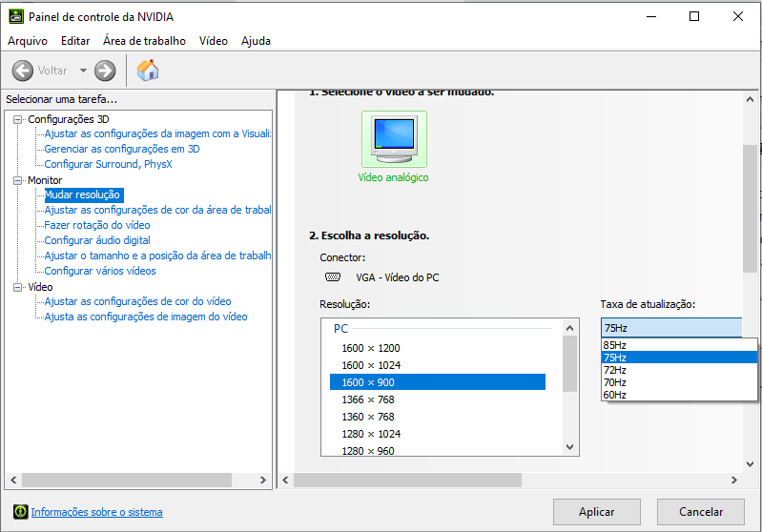Maximize the NVIDIA control panel window
The image size is (762, 532).
point(694,16)
